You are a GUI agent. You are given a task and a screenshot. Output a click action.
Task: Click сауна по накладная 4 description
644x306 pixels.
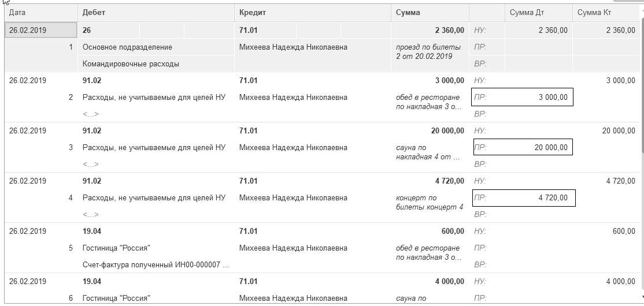tap(428, 152)
